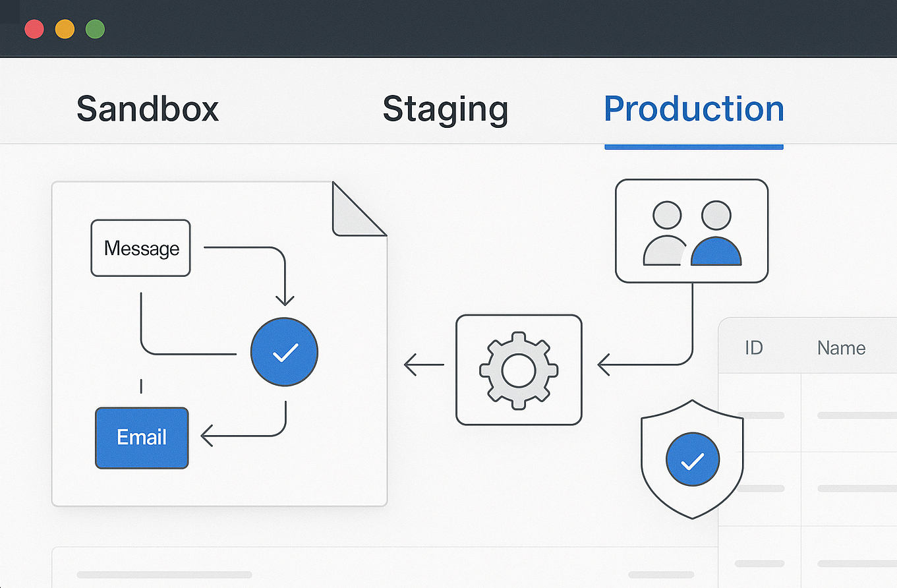Click the blue Email block
Viewport: 897px width, 588px height.
[x=142, y=438]
